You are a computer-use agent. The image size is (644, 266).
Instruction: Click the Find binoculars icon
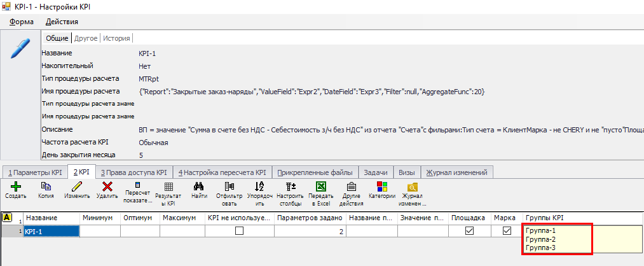pos(198,186)
